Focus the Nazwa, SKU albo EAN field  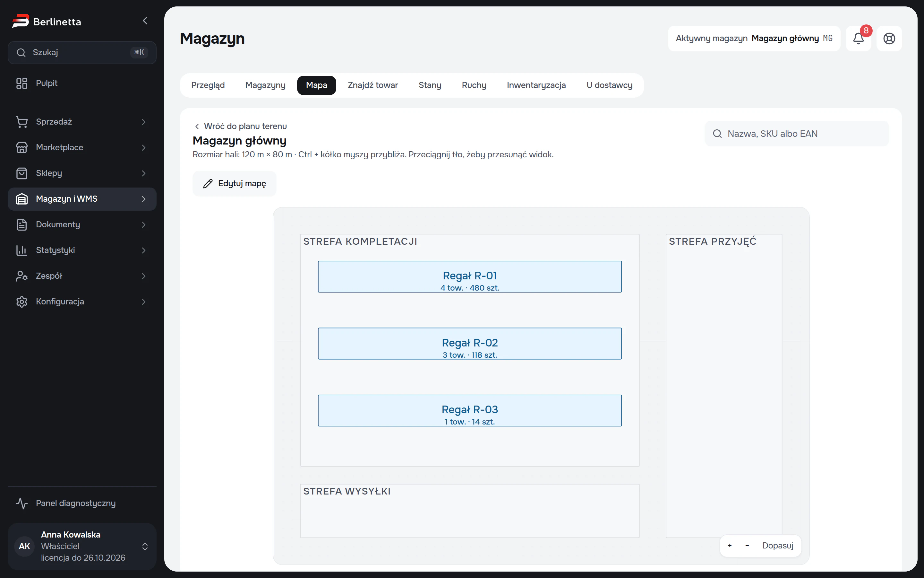(797, 134)
